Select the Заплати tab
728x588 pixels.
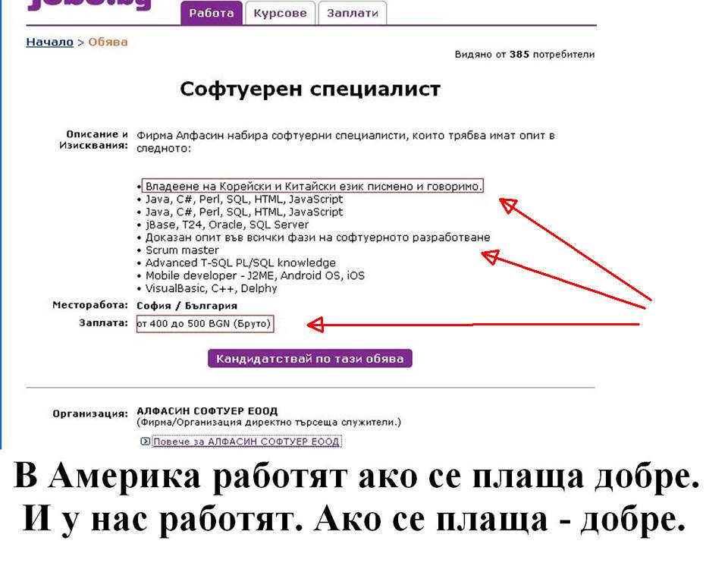352,14
